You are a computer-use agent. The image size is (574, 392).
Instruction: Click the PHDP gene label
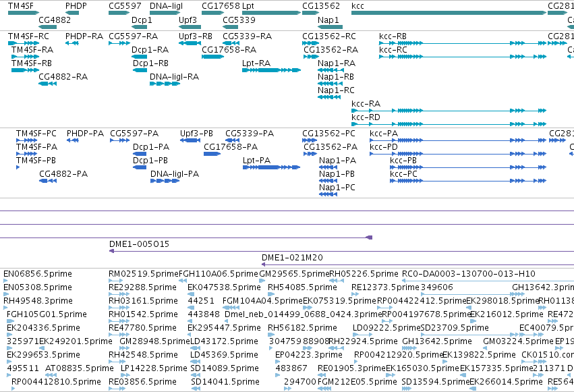coord(76,6)
